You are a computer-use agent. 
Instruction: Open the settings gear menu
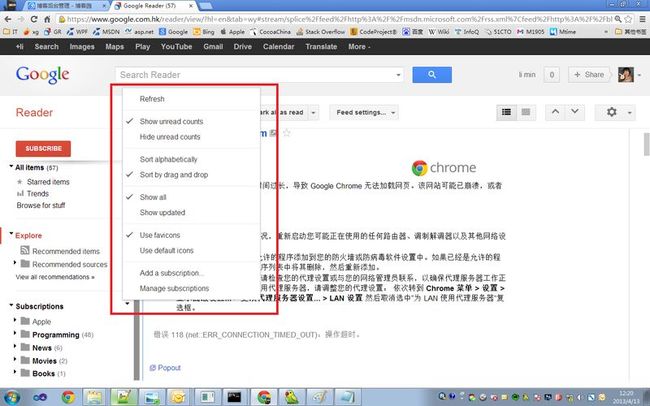click(615, 112)
